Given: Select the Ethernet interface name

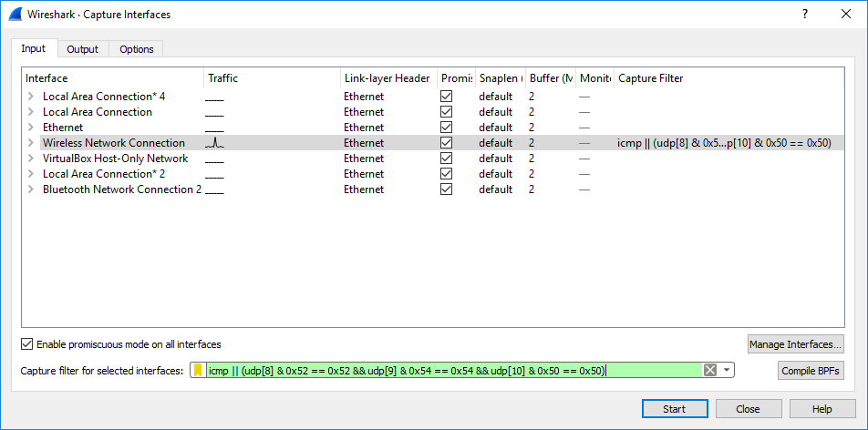Looking at the screenshot, I should point(63,128).
